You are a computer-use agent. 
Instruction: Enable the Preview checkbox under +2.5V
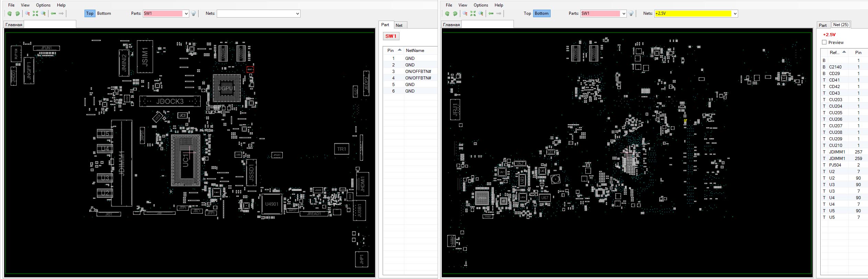(824, 42)
